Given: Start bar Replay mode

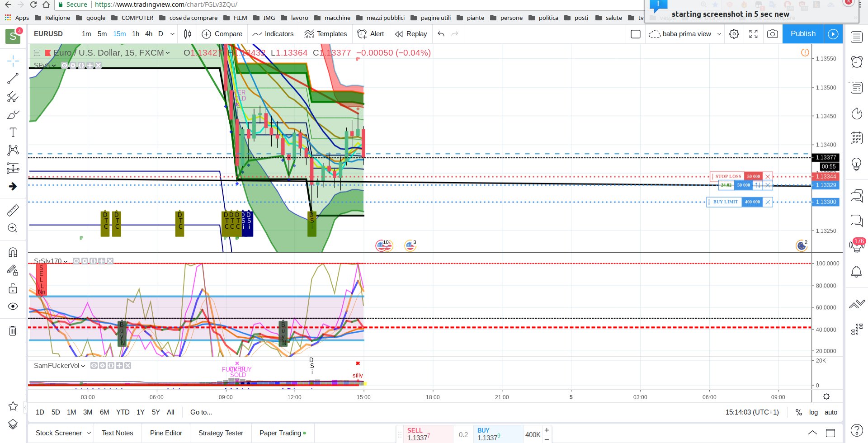Looking at the screenshot, I should pyautogui.click(x=410, y=34).
